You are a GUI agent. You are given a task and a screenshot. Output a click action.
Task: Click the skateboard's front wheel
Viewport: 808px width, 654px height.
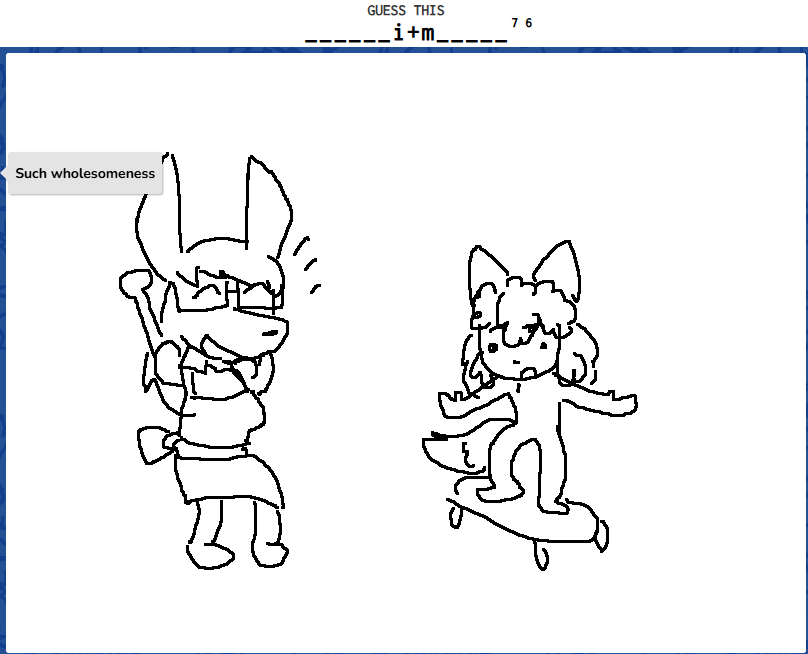(540, 556)
